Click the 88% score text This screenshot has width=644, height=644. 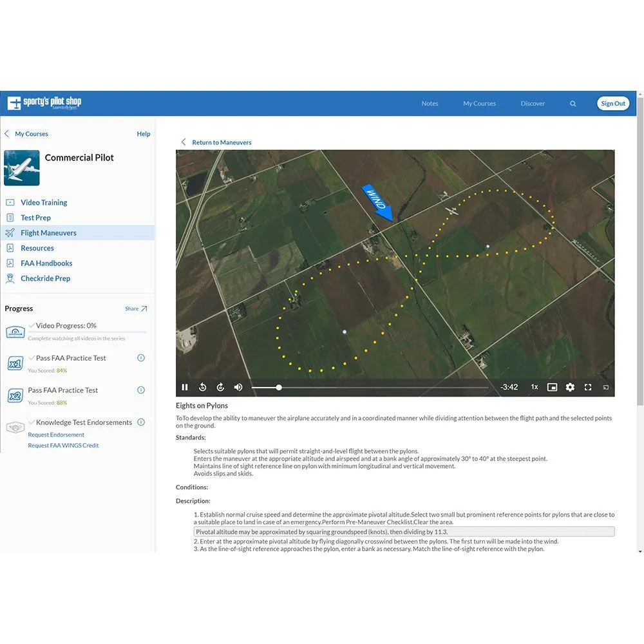(62, 402)
